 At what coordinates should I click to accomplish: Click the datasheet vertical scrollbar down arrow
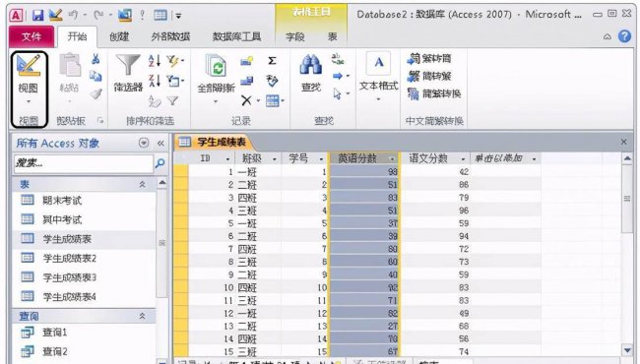tap(627, 349)
